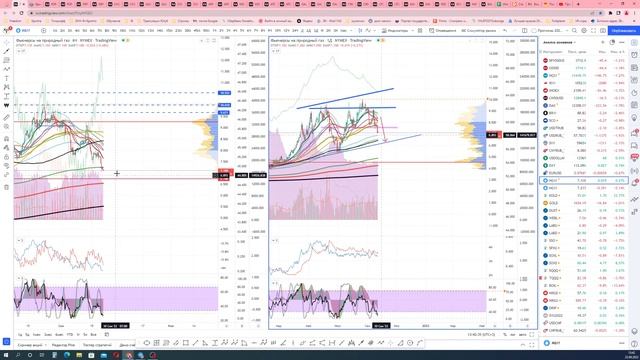Screen dimensions: 640x360
Task: Open Microsoft Edge from the taskbar
Action: tap(67, 356)
